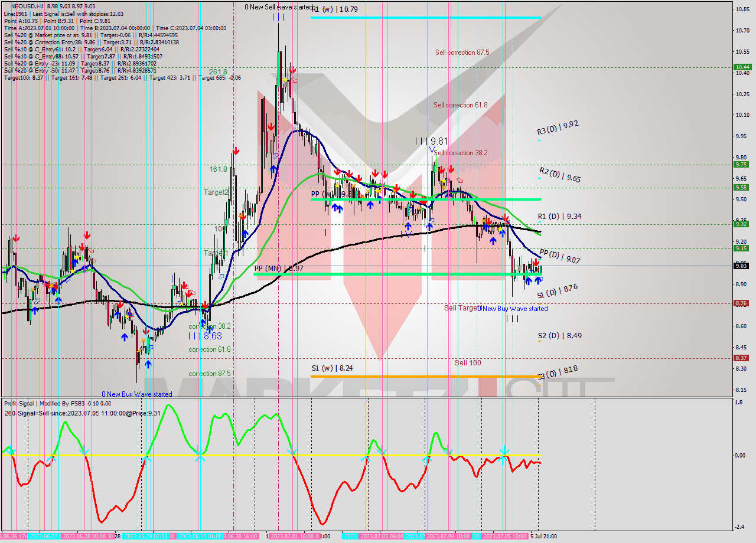Click the green 9.15 price tag on axis
Viewport: 756px width, 543px height.
[x=742, y=248]
